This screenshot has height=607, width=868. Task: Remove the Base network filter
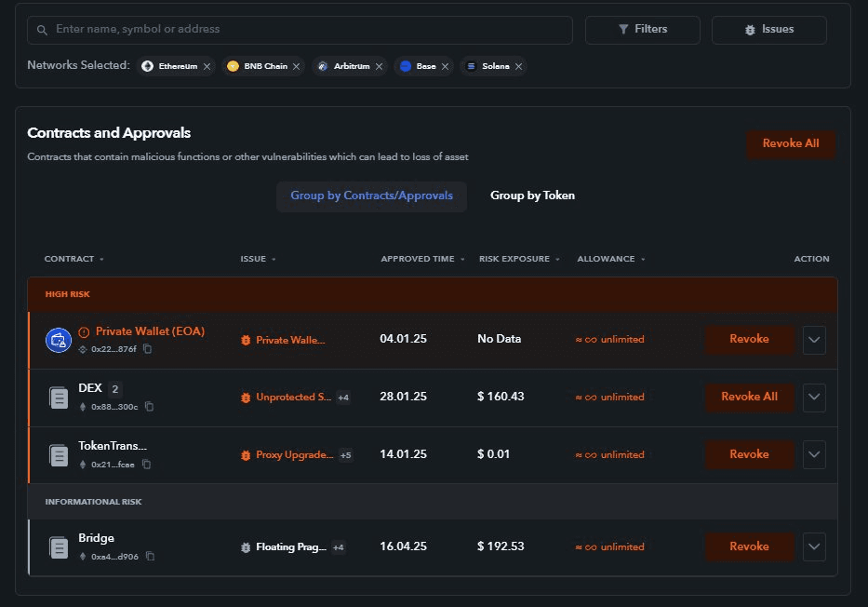[446, 66]
